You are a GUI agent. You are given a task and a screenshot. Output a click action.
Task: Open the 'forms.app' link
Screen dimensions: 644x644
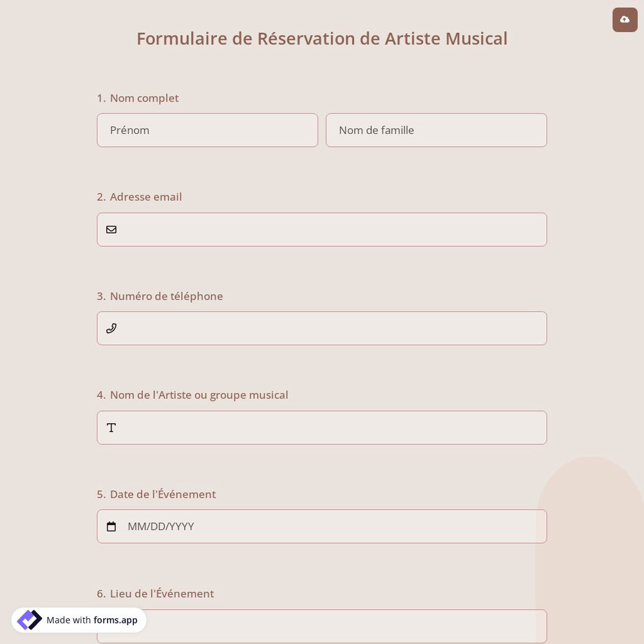click(115, 620)
